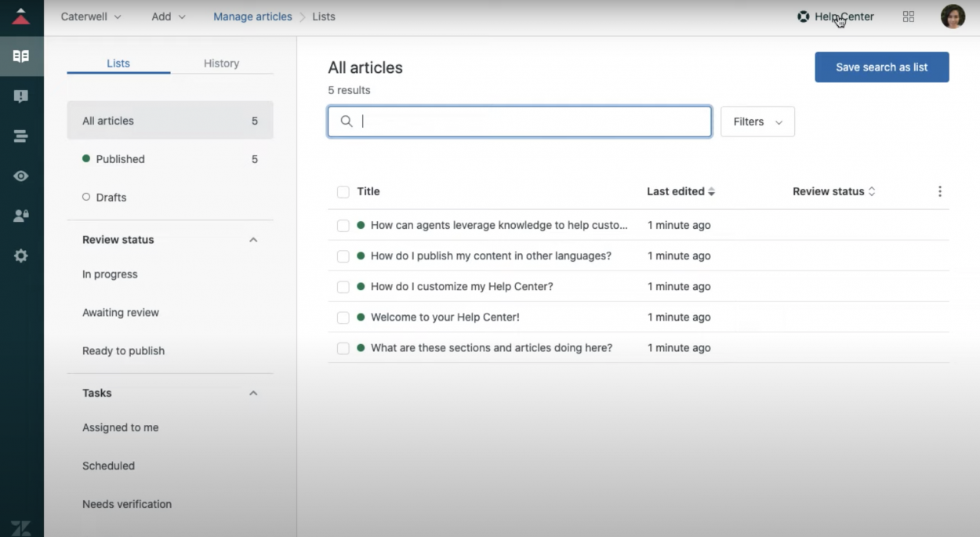Click the Help Center lifebuoy icon
The width and height of the screenshot is (980, 537).
[x=803, y=16]
